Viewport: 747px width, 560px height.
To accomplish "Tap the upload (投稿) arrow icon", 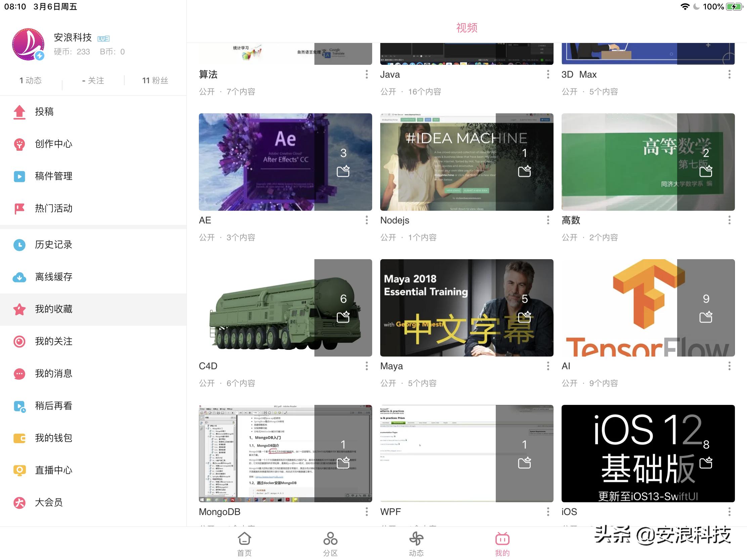I will pyautogui.click(x=19, y=112).
